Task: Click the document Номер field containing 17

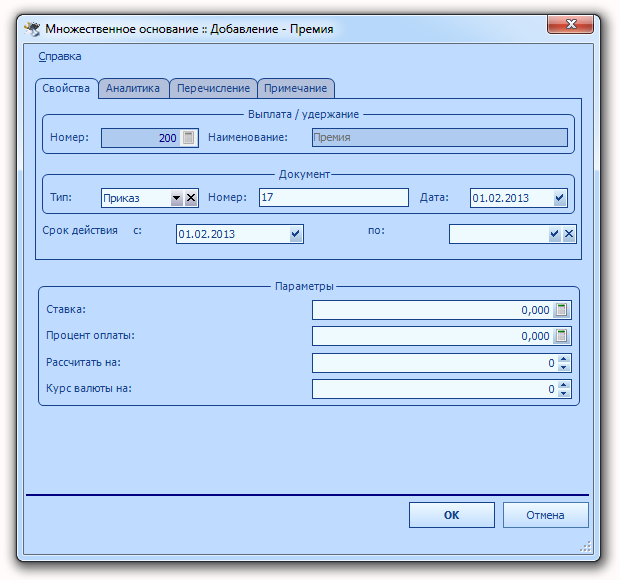Action: [x=334, y=197]
